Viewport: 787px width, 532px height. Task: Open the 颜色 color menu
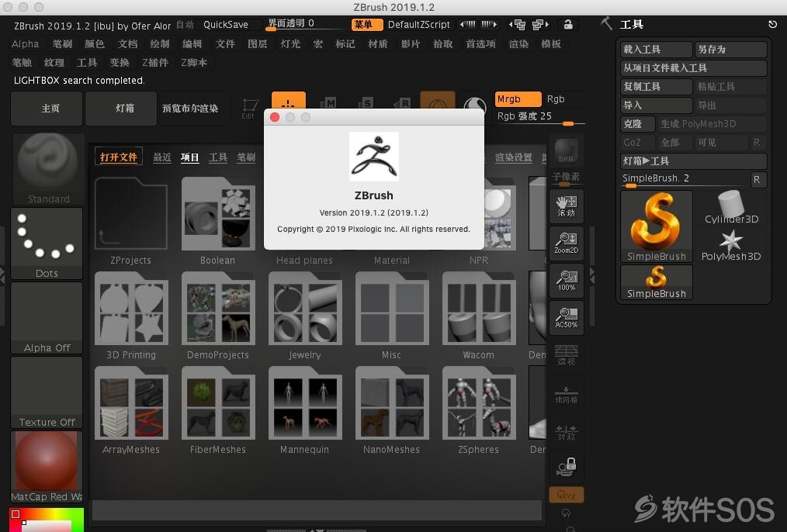[x=94, y=43]
